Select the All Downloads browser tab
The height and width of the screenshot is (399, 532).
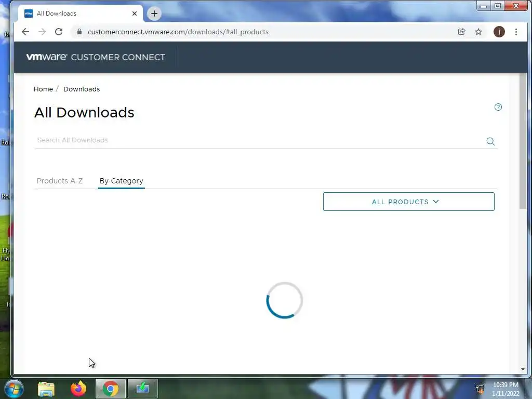click(x=81, y=14)
